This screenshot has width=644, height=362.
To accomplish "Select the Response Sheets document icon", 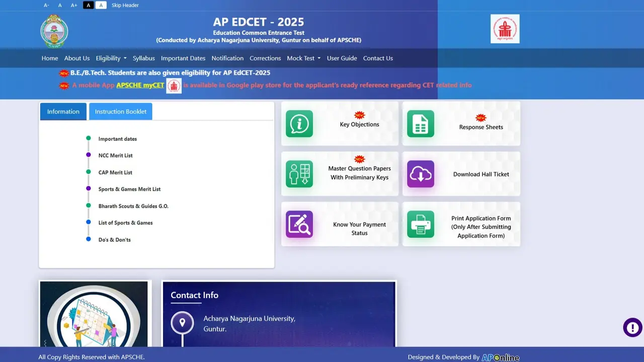I will (x=421, y=123).
